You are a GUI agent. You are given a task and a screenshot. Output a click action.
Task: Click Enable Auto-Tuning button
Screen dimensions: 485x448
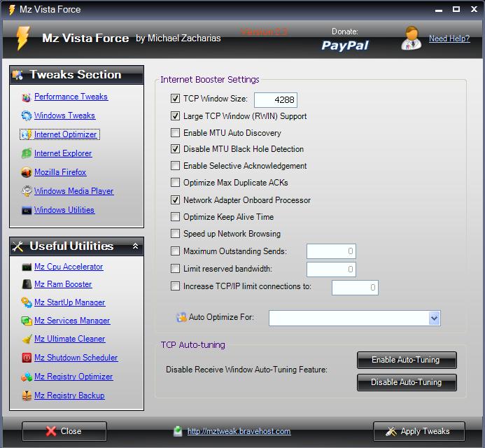[x=407, y=360]
